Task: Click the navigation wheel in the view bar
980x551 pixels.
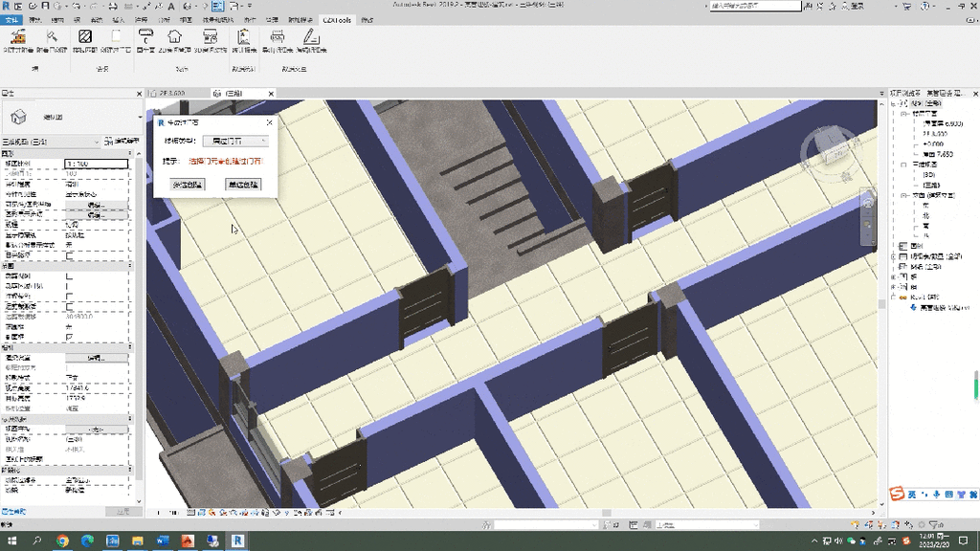Action: click(x=868, y=204)
